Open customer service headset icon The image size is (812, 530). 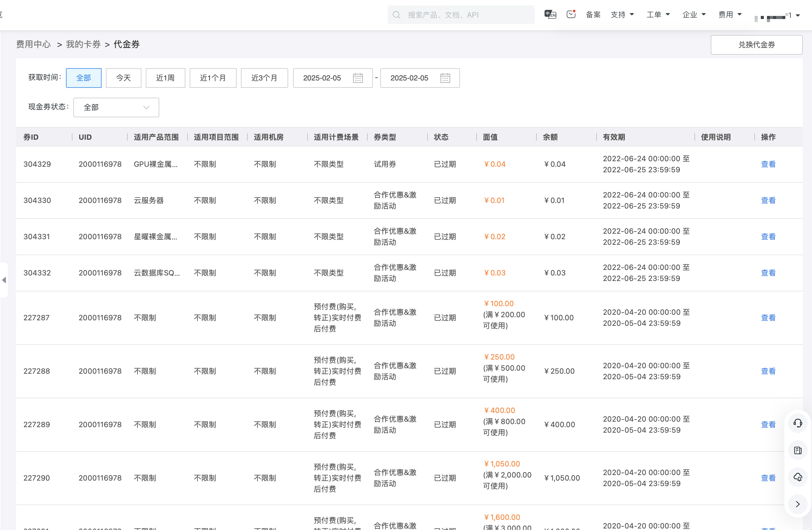pyautogui.click(x=797, y=423)
